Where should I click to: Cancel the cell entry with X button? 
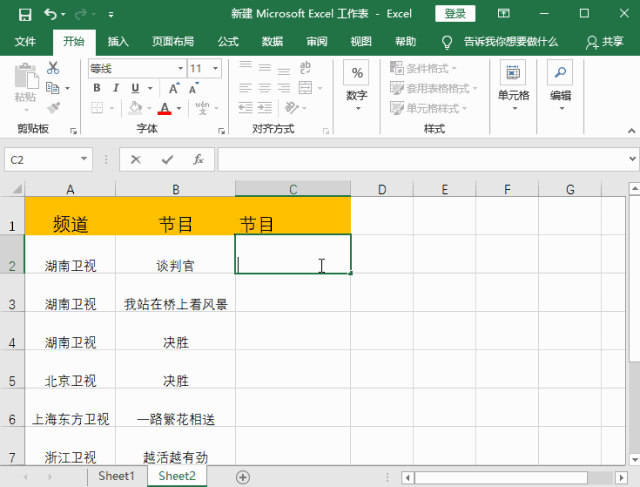coord(136,160)
